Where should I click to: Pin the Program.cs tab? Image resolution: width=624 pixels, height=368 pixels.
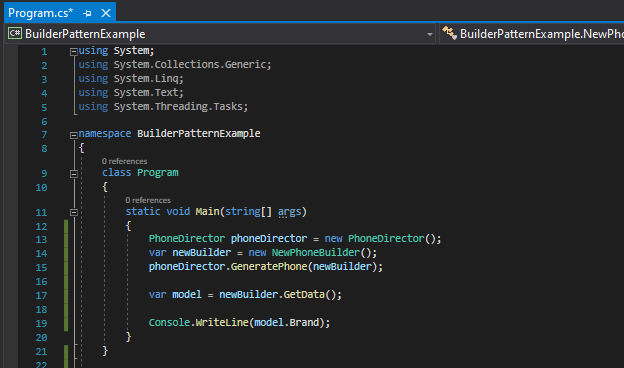pyautogui.click(x=87, y=14)
